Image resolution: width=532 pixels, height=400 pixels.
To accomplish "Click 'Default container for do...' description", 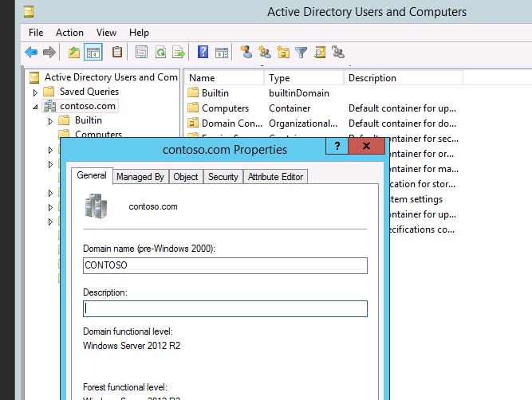I will [x=402, y=124].
